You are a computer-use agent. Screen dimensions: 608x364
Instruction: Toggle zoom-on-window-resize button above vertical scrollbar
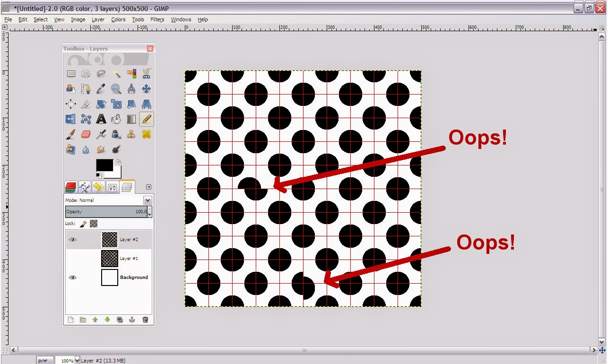tap(602, 29)
